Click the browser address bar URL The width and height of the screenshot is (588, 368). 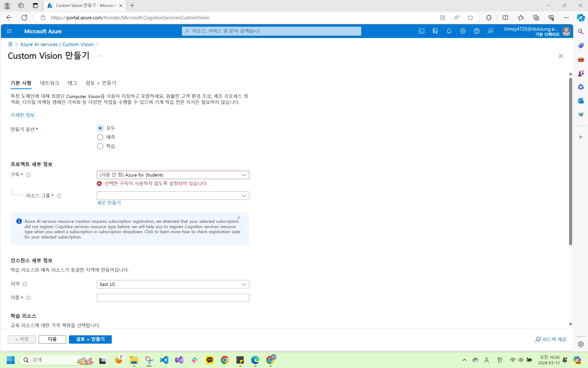pyautogui.click(x=130, y=17)
